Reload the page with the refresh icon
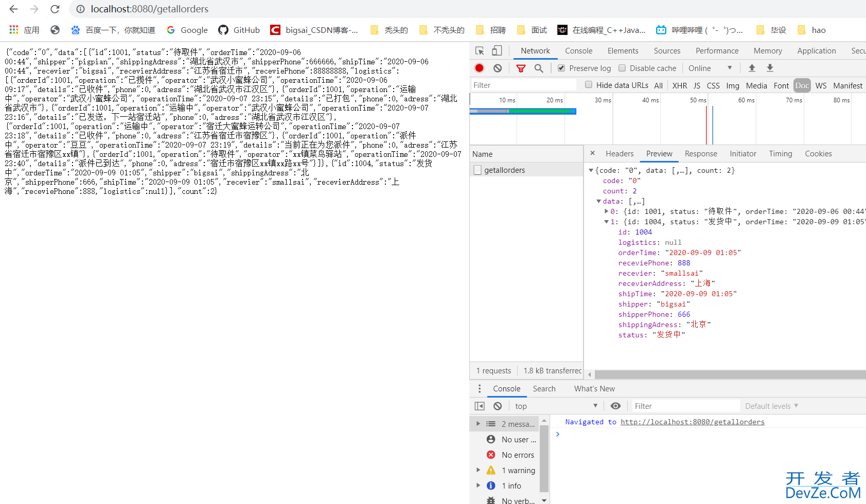The height and width of the screenshot is (504, 866). [55, 9]
